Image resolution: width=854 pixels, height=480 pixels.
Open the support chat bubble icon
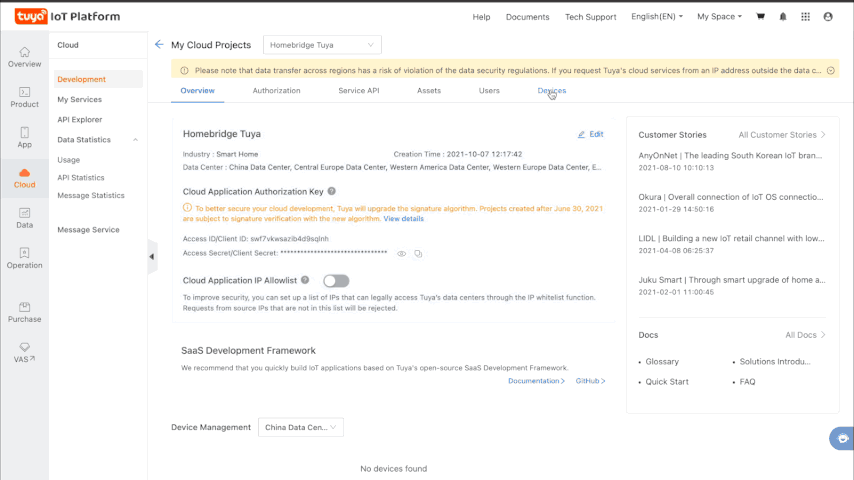tap(842, 438)
